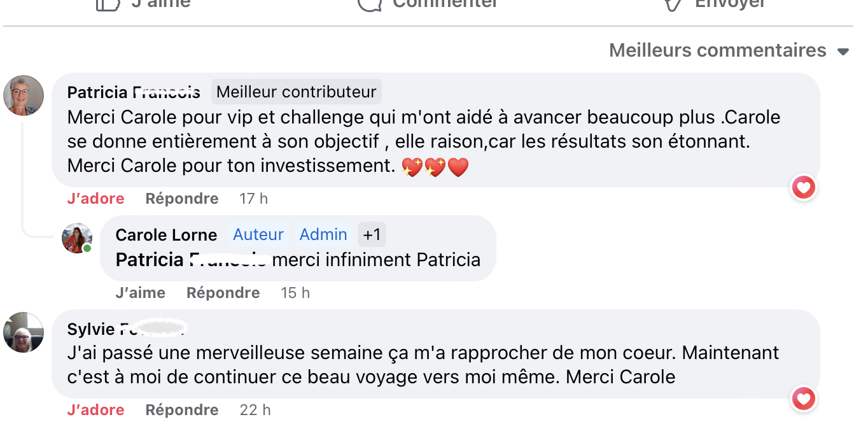This screenshot has width=868, height=424.
Task: Expand the +1 additional badges
Action: pyautogui.click(x=372, y=235)
